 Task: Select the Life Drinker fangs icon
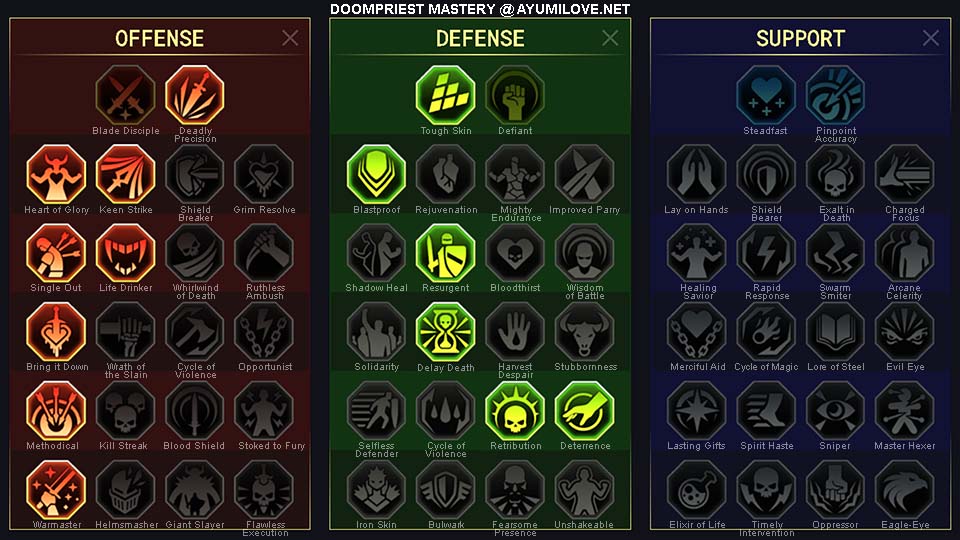point(126,253)
